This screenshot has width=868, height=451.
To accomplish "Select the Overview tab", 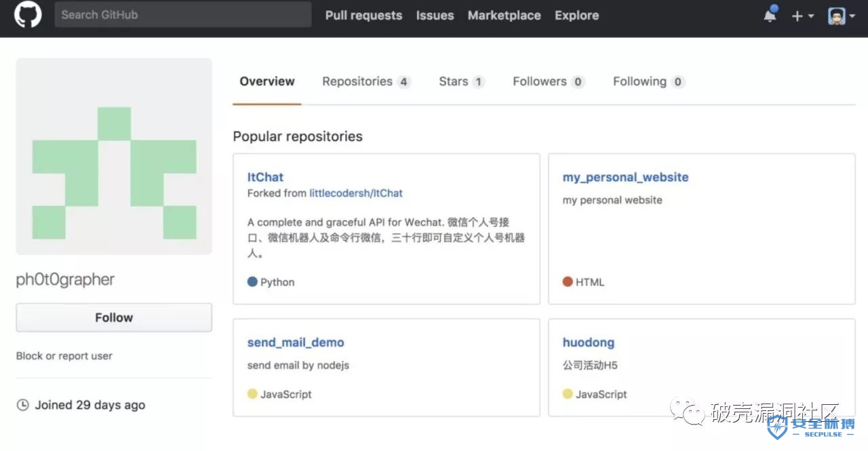I will point(267,81).
